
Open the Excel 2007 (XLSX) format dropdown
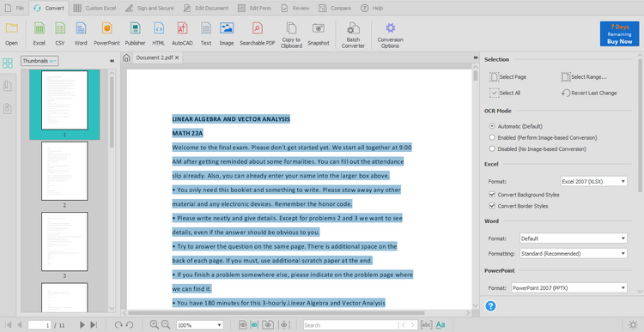pyautogui.click(x=593, y=181)
